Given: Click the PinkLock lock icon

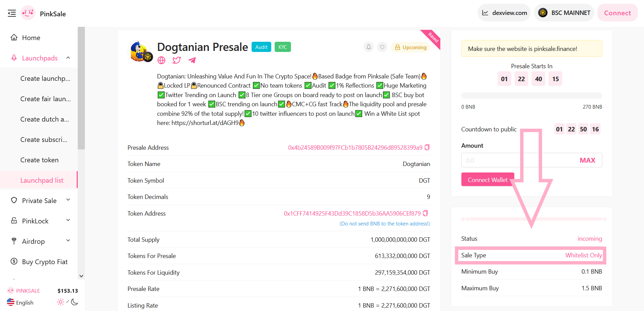Looking at the screenshot, I should (x=14, y=220).
